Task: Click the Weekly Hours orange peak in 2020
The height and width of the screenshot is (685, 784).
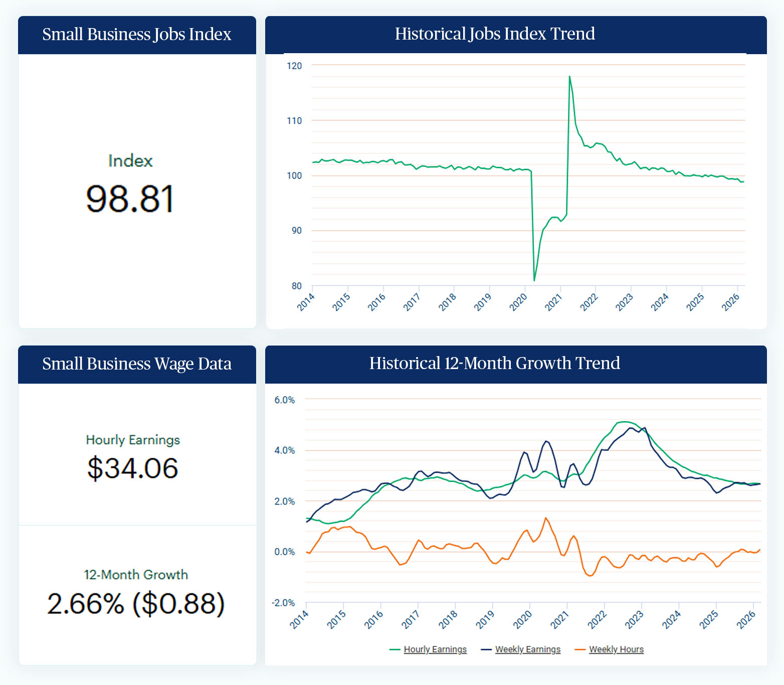Action: click(x=545, y=518)
